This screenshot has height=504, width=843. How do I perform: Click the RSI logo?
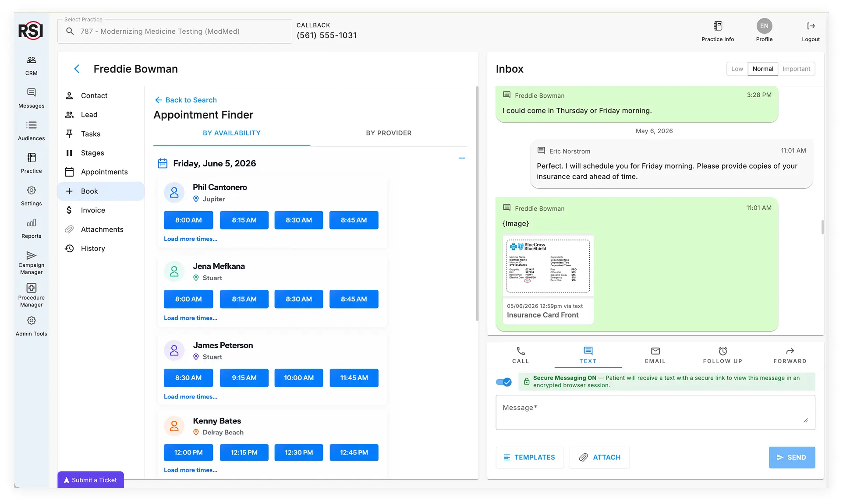[x=31, y=30]
